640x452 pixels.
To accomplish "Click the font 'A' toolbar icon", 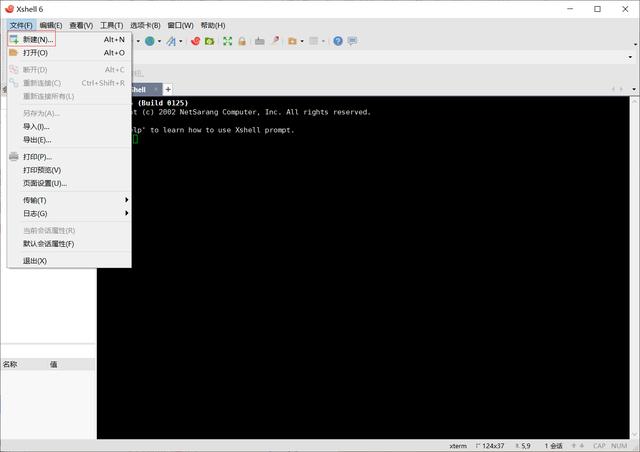I will (171, 41).
